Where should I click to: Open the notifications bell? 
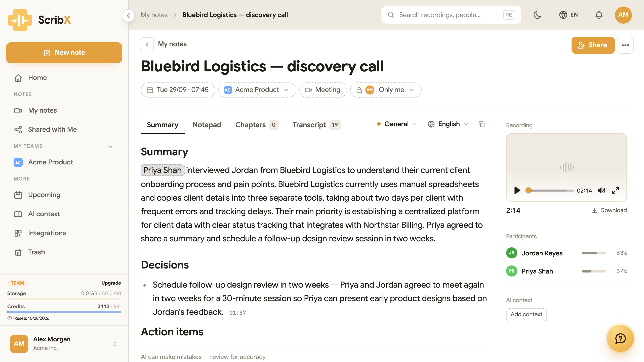(x=599, y=15)
